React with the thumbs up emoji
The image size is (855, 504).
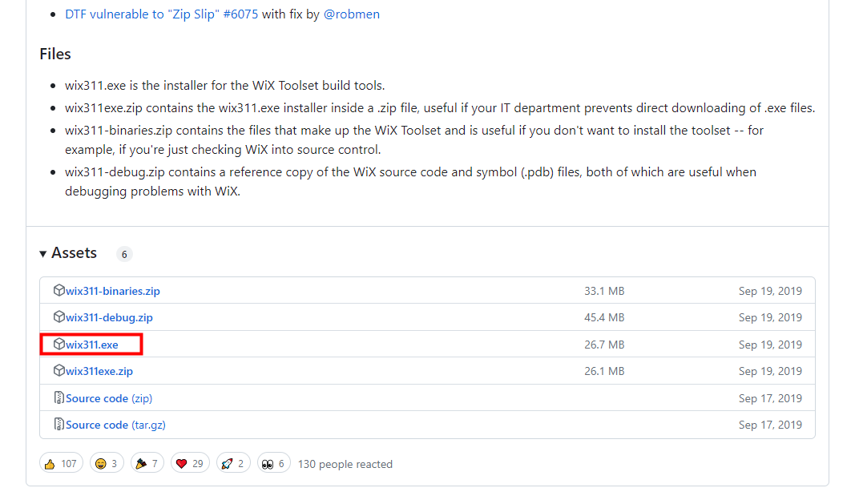pos(61,464)
